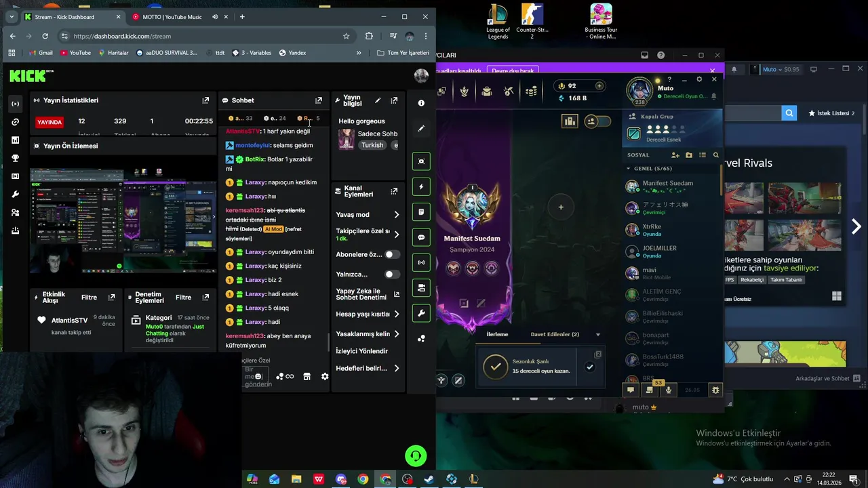The image size is (868, 488).
Task: Check the Sezonluk Şanlı mission checkbox
Action: [x=590, y=367]
